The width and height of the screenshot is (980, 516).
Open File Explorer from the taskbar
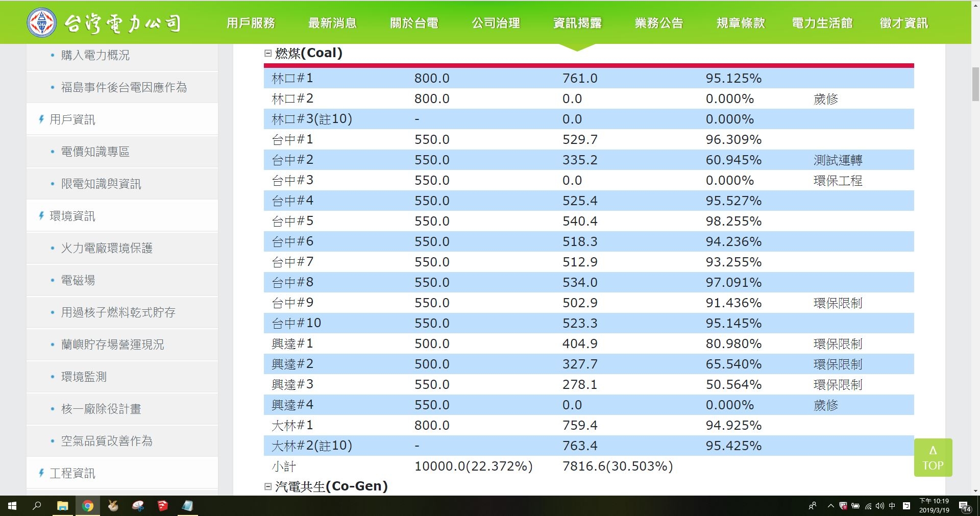[62, 506]
